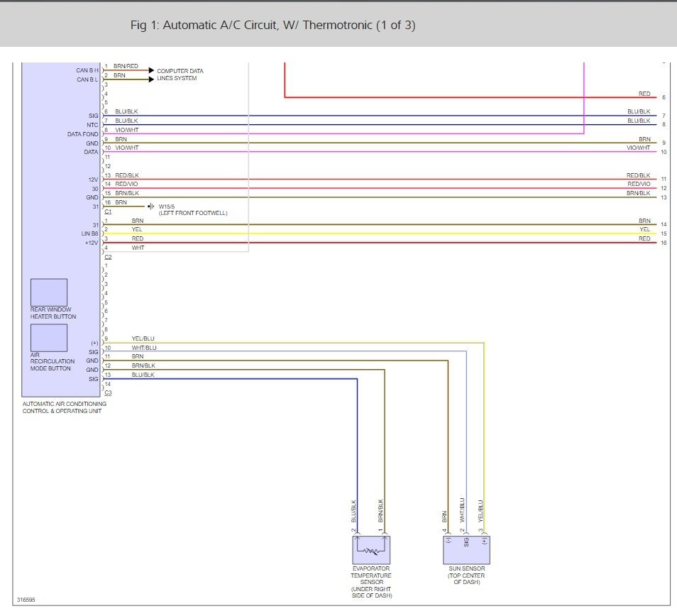Select the Sun Sensor component box
Viewport: 677px width, 616px height.
[x=466, y=549]
